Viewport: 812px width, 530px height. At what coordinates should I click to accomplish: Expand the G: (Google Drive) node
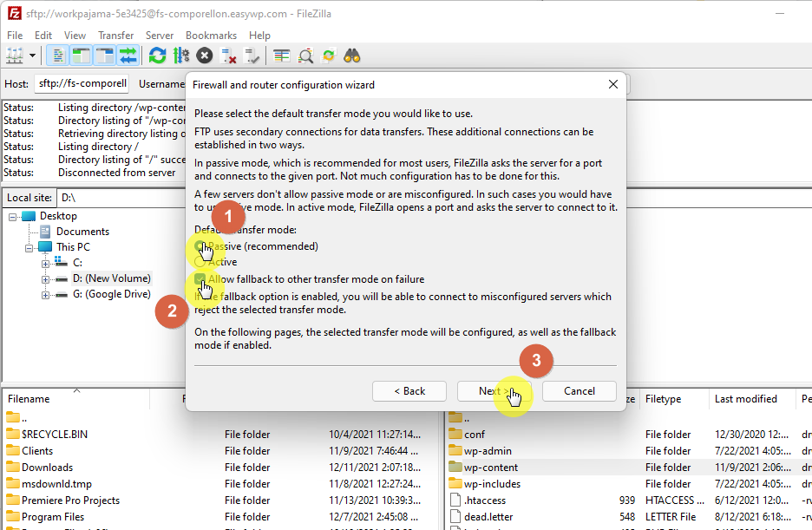click(46, 295)
